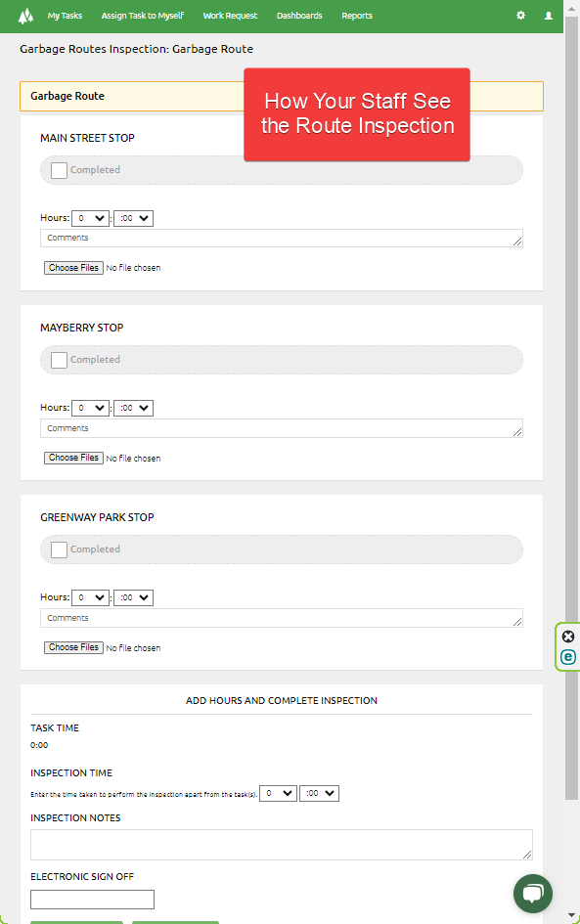Open the Reports menu
The image size is (580, 924).
(x=357, y=16)
